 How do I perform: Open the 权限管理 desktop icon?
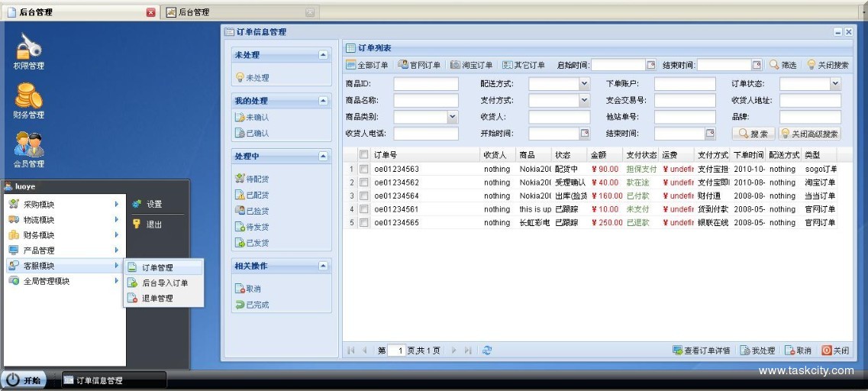coord(29,51)
